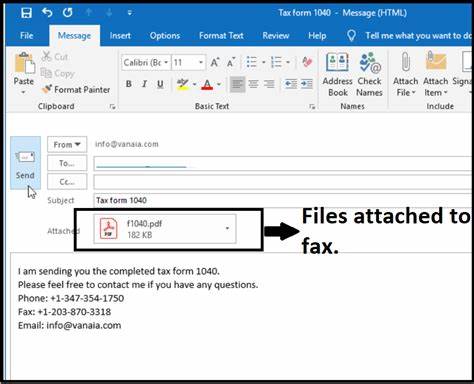Click inside the To address field
474x384 pixels.
pyautogui.click(x=283, y=163)
